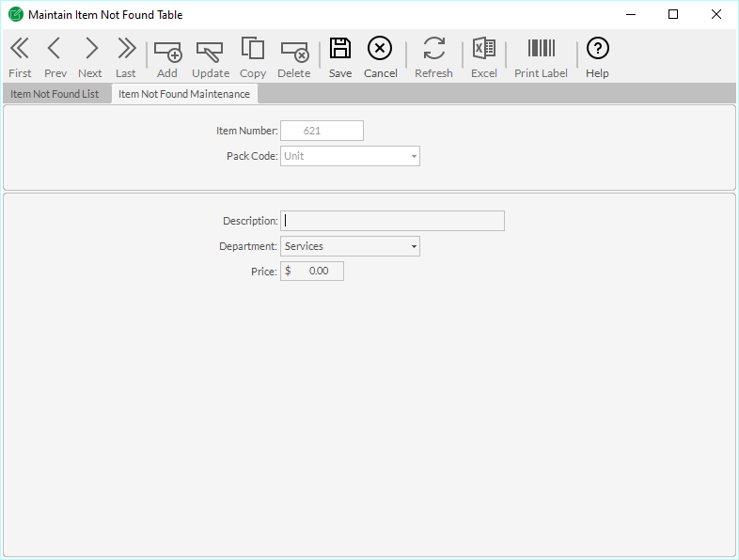Copy the current item record
This screenshot has height=560, width=739.
pyautogui.click(x=252, y=57)
